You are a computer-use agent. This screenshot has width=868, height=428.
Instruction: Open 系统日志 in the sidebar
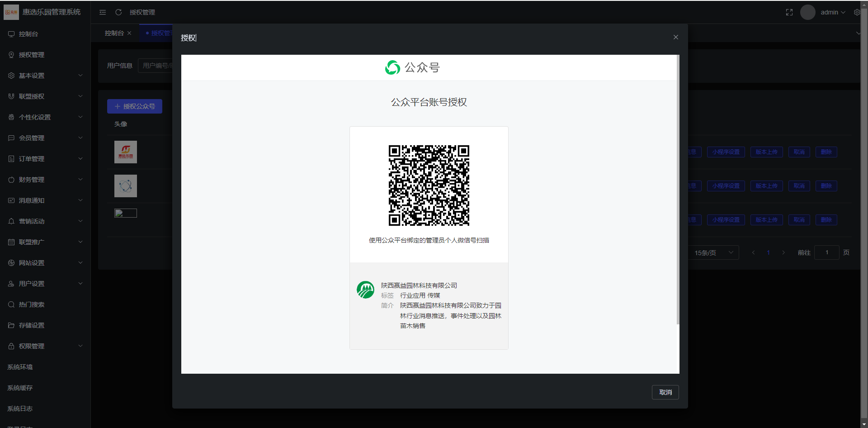pyautogui.click(x=45, y=409)
